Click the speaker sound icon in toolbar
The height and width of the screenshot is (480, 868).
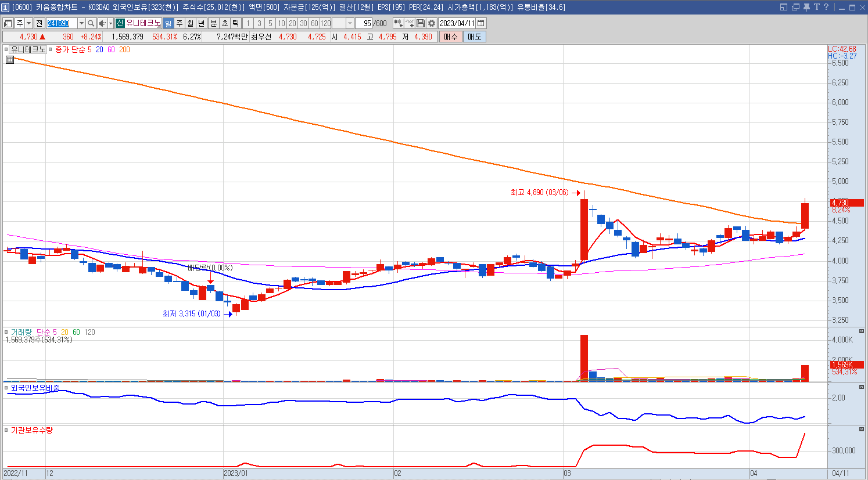pyautogui.click(x=102, y=23)
